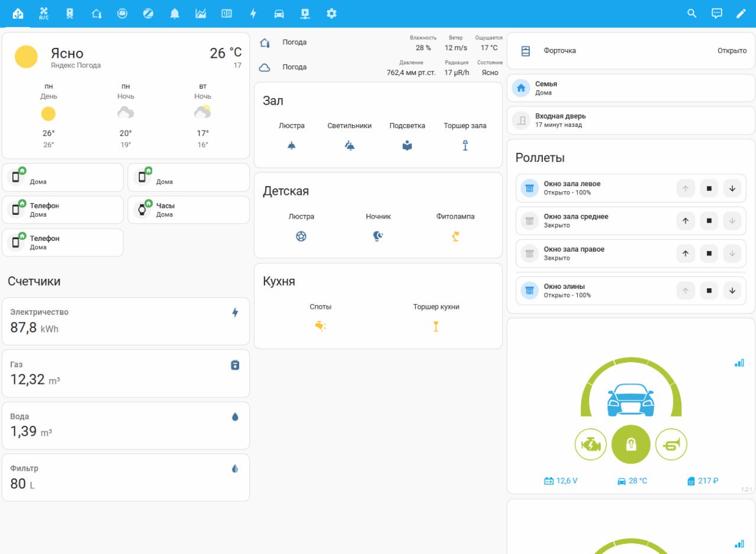Viewport: 756px width, 554px height.
Task: Open the car tab in top bar
Action: [279, 13]
